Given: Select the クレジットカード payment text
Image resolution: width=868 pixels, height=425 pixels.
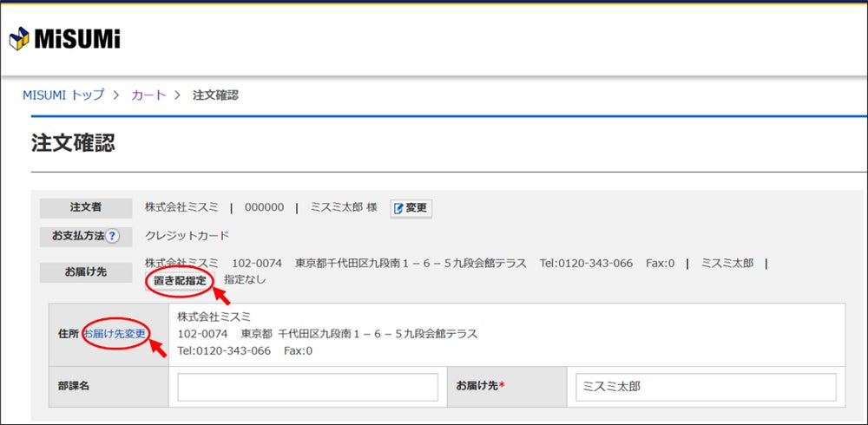Looking at the screenshot, I should tap(187, 236).
